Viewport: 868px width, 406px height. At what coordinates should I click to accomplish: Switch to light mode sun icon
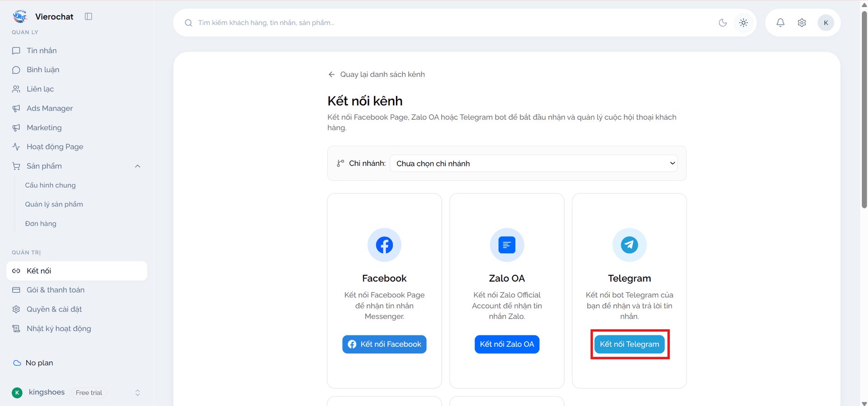(x=743, y=23)
